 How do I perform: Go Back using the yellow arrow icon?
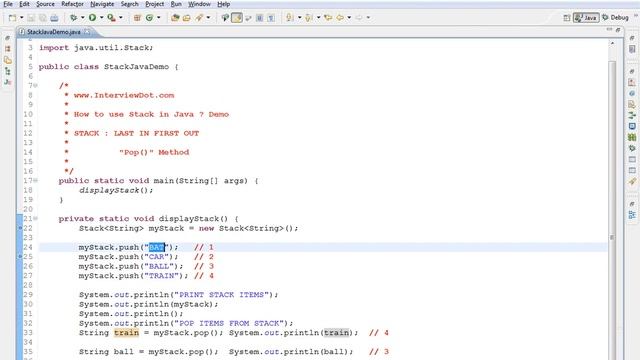click(x=340, y=18)
